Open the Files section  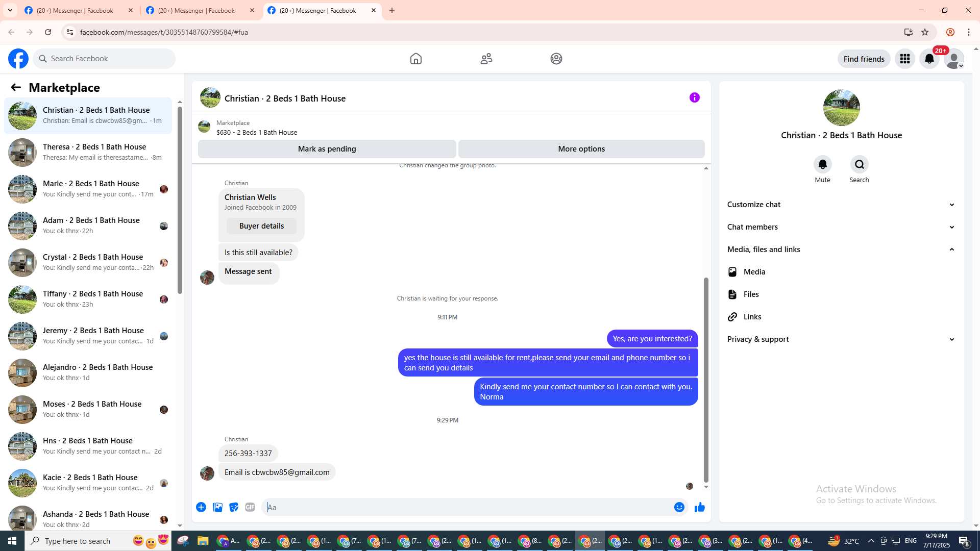(x=841, y=294)
